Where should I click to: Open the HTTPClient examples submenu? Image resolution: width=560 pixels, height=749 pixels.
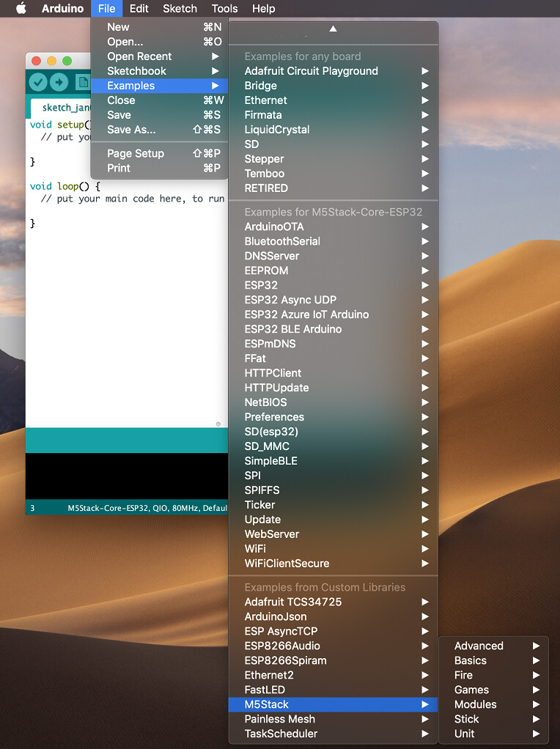334,373
